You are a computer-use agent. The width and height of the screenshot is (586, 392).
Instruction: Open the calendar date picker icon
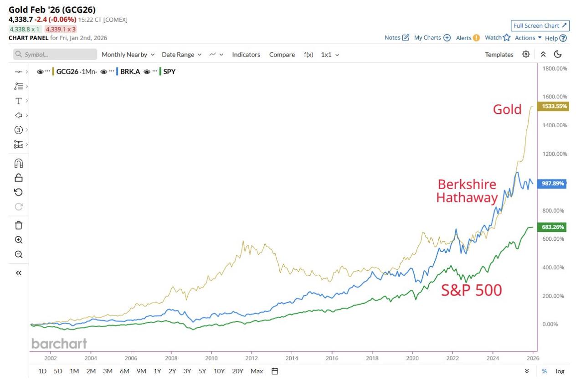275,371
